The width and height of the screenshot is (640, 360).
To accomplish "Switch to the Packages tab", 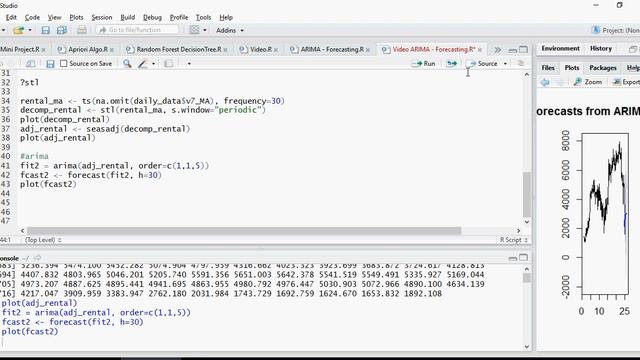I will point(603,68).
